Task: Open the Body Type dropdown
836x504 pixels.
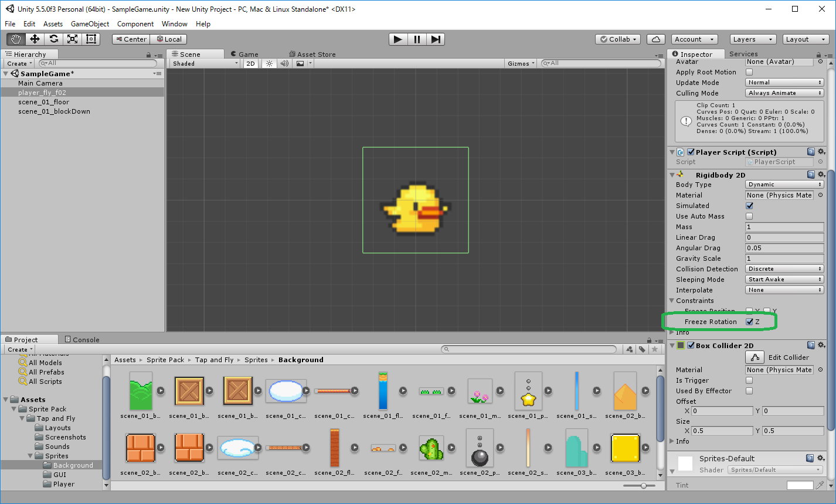Action: (784, 184)
